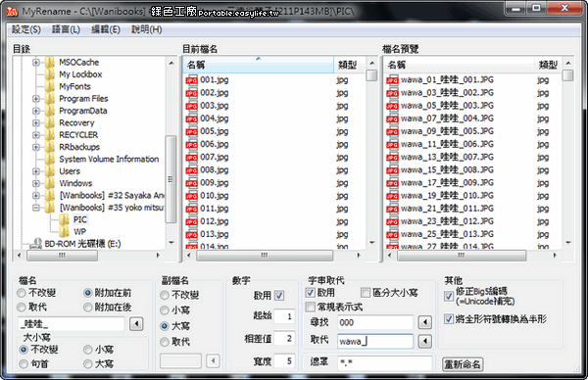The image size is (588, 380).
Task: Click the JPG icon of 013.jpg
Action: coord(192,235)
